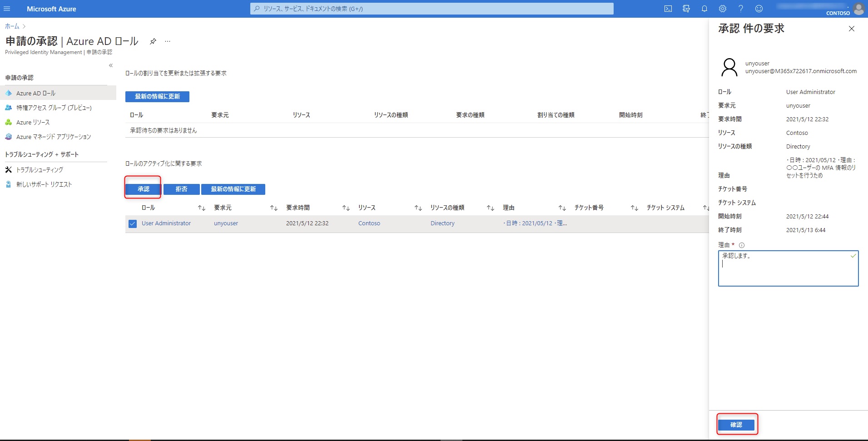This screenshot has width=868, height=441.
Task: Open the notifications bell
Action: (704, 9)
